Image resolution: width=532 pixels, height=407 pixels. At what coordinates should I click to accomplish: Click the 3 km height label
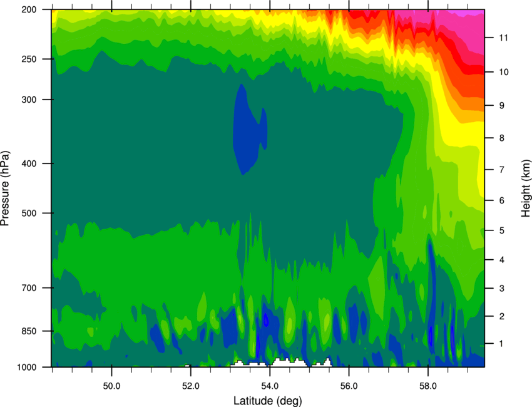point(502,289)
